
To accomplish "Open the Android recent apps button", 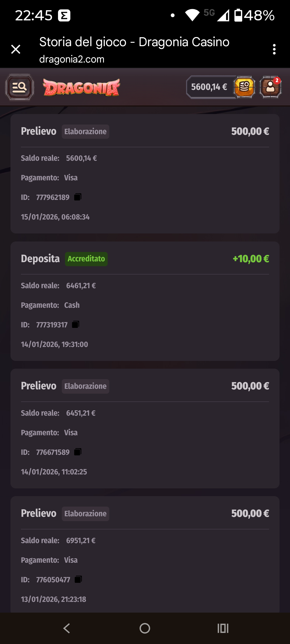I will pyautogui.click(x=223, y=628).
